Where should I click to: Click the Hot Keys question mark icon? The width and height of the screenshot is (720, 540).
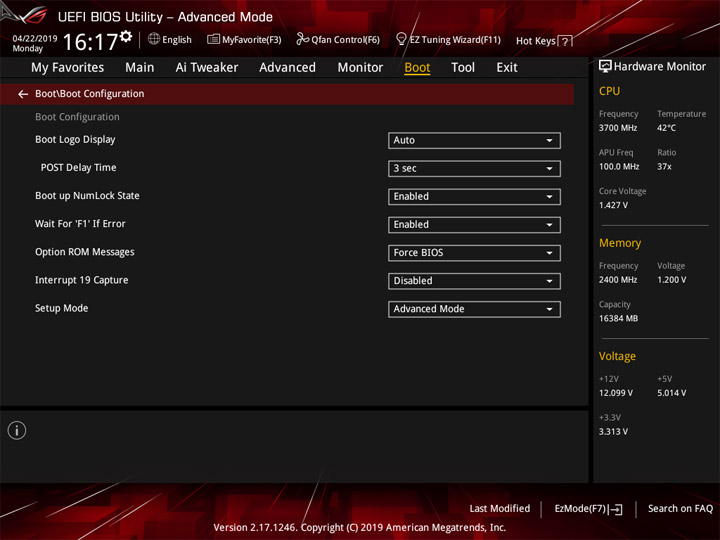(565, 41)
